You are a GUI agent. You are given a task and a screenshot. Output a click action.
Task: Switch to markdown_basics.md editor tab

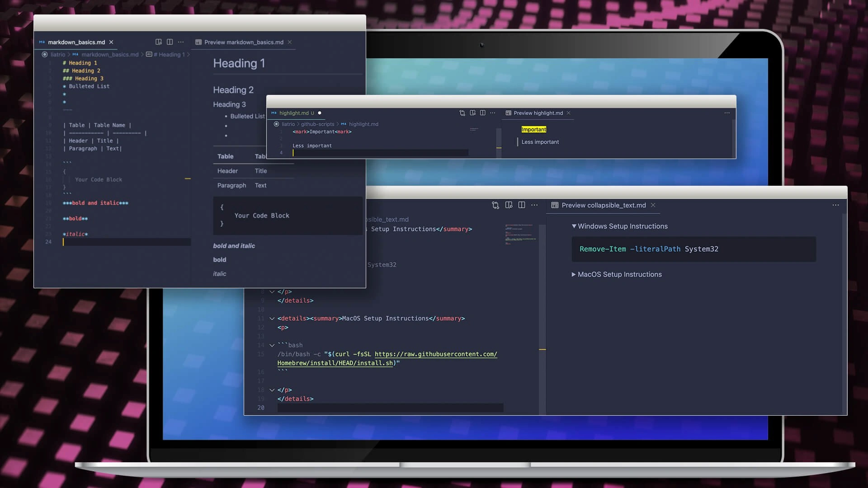76,42
